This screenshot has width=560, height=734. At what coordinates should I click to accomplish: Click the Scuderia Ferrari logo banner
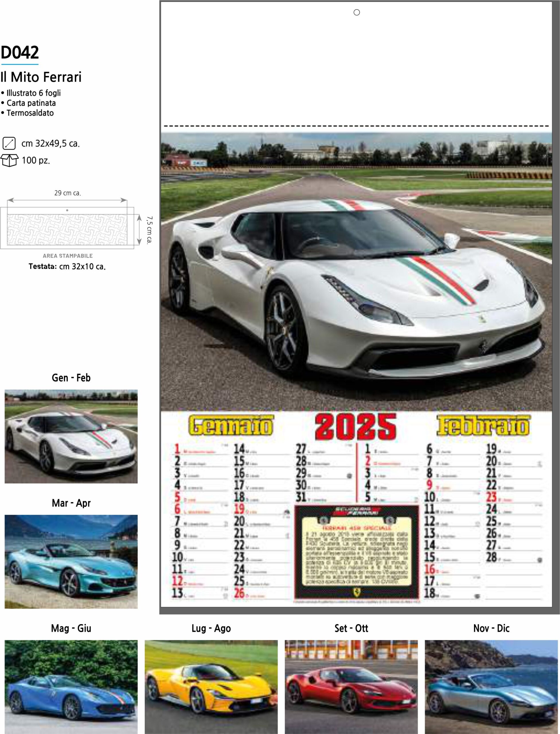coord(357,511)
